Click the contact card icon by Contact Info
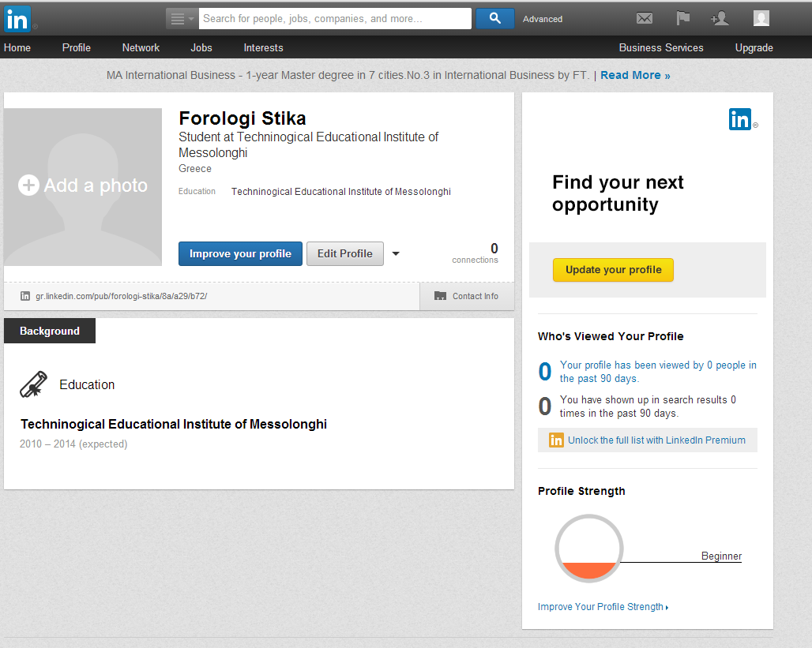This screenshot has width=812, height=648. (440, 296)
